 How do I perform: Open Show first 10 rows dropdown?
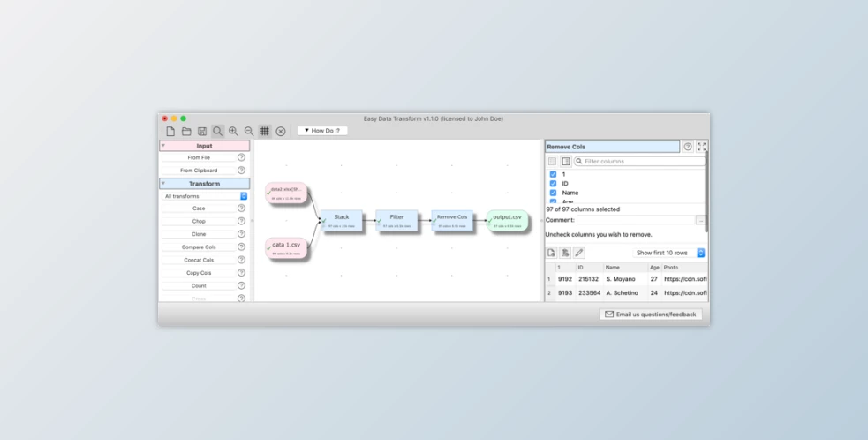[x=669, y=253]
